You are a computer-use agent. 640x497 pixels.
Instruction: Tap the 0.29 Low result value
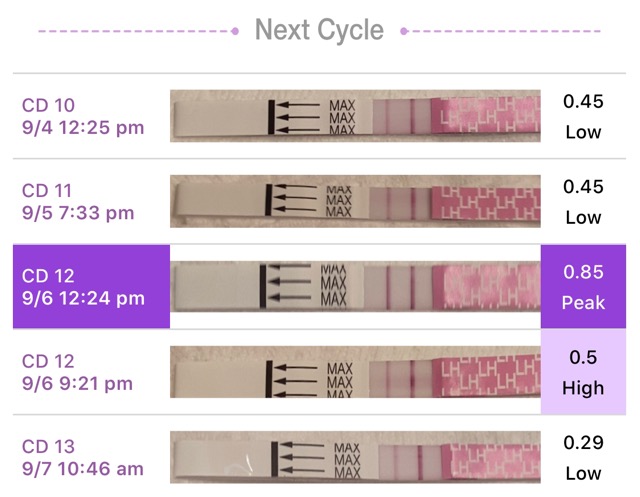pyautogui.click(x=583, y=457)
